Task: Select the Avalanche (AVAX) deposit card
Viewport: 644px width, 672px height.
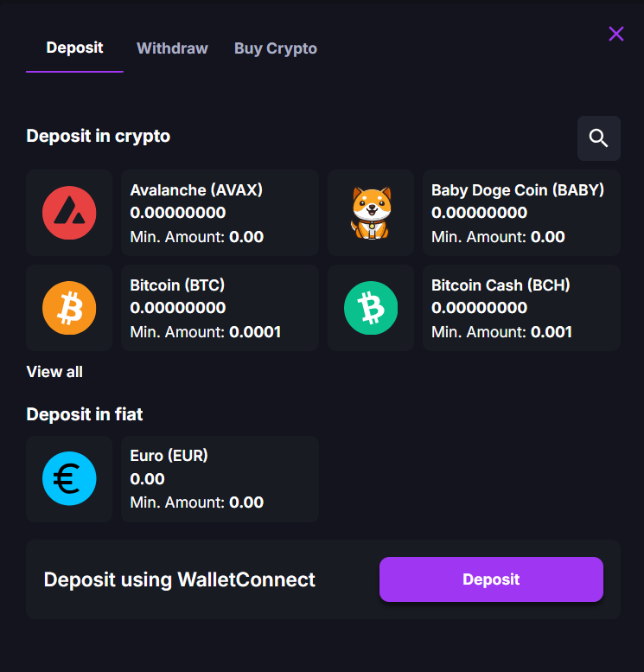Action: (x=220, y=213)
